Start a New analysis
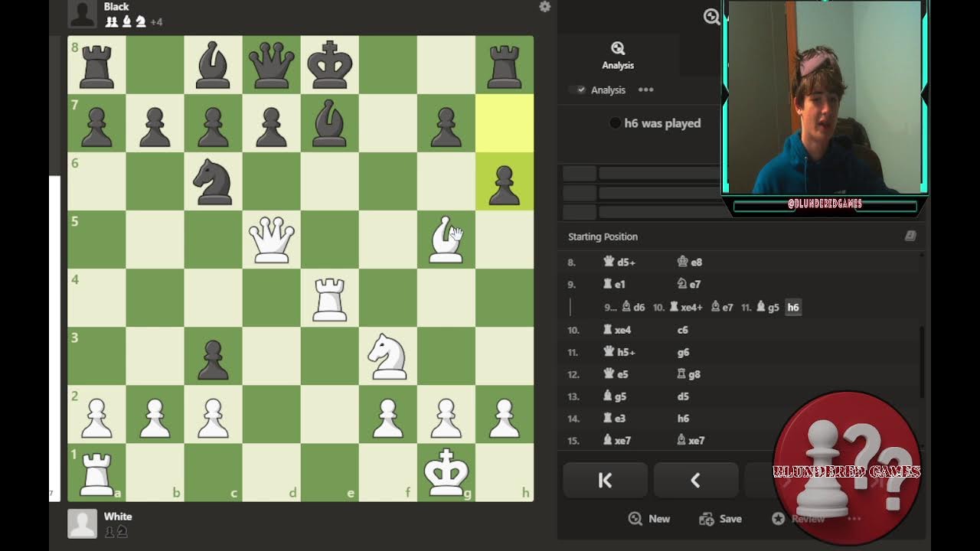Viewport: 980px width, 551px height. tap(649, 519)
